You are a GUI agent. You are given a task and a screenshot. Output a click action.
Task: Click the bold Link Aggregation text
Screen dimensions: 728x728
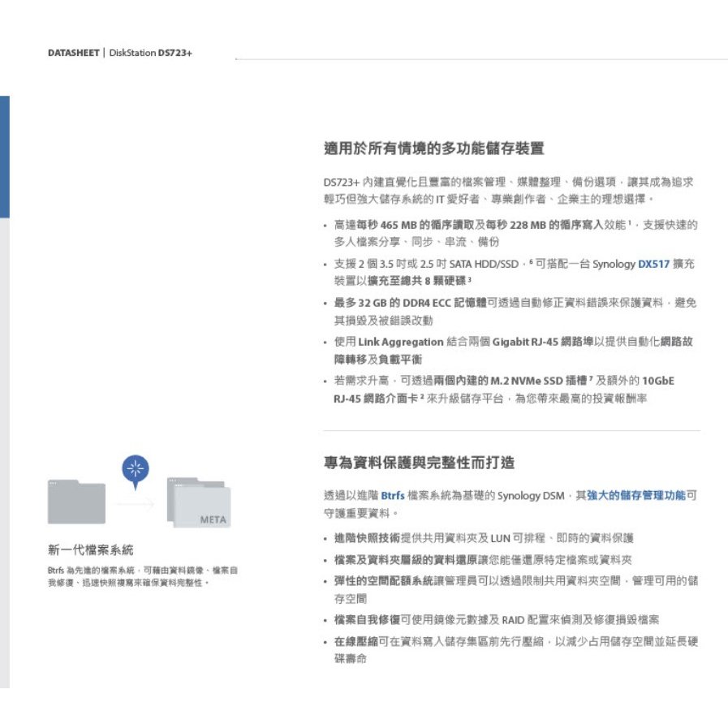click(x=401, y=342)
